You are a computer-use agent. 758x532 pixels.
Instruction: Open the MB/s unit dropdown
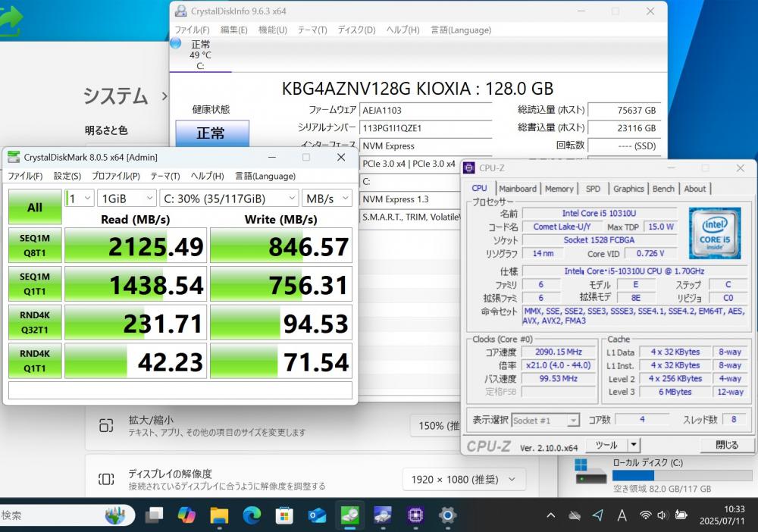(x=327, y=198)
